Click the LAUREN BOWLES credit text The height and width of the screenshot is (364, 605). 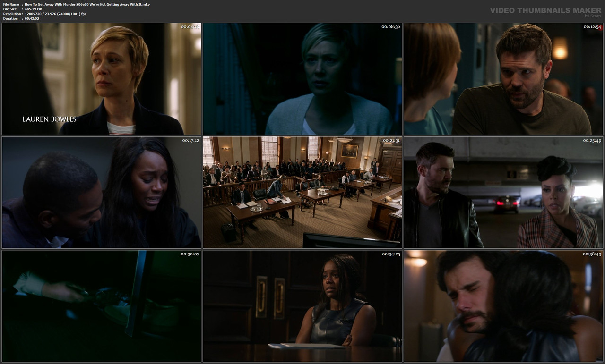(x=49, y=119)
